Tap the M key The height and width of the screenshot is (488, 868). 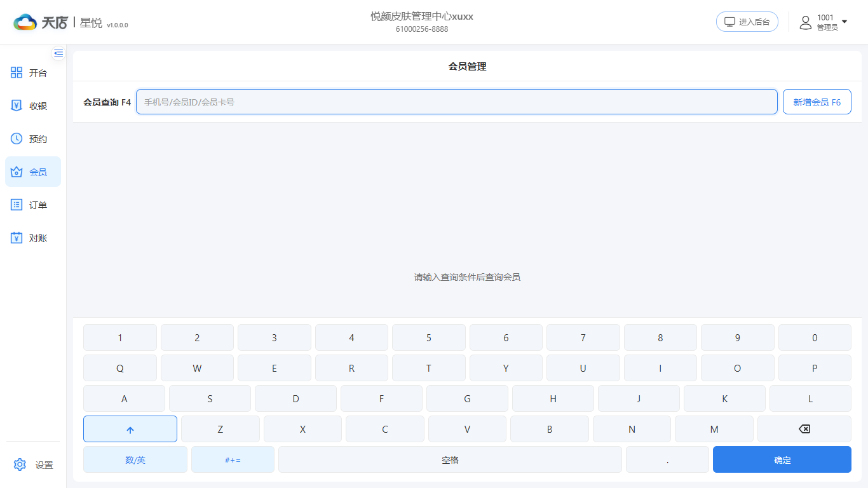[x=714, y=429]
